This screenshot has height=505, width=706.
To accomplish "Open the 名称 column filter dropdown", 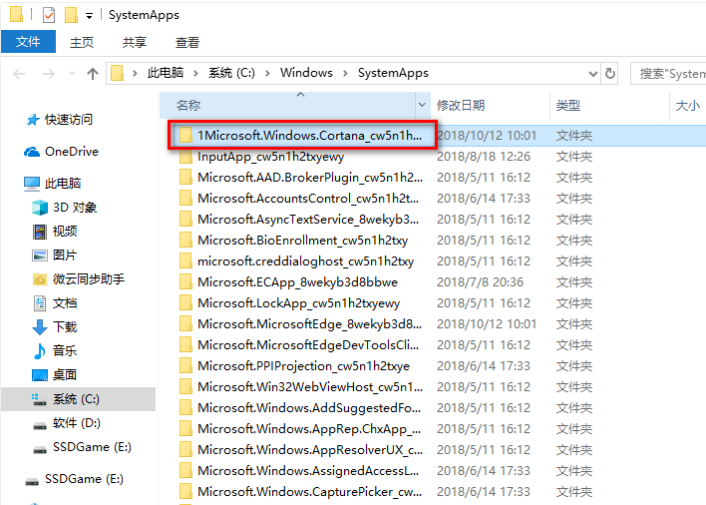I will click(422, 105).
